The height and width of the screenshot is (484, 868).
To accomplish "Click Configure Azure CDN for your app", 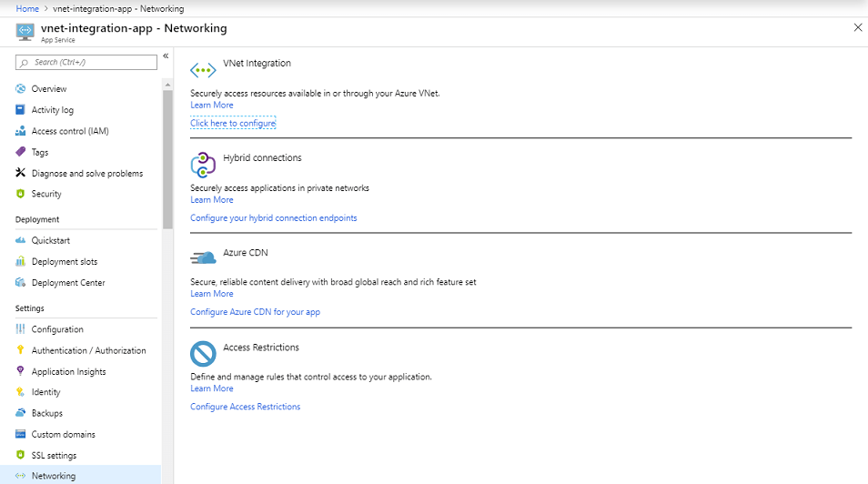I will point(255,312).
